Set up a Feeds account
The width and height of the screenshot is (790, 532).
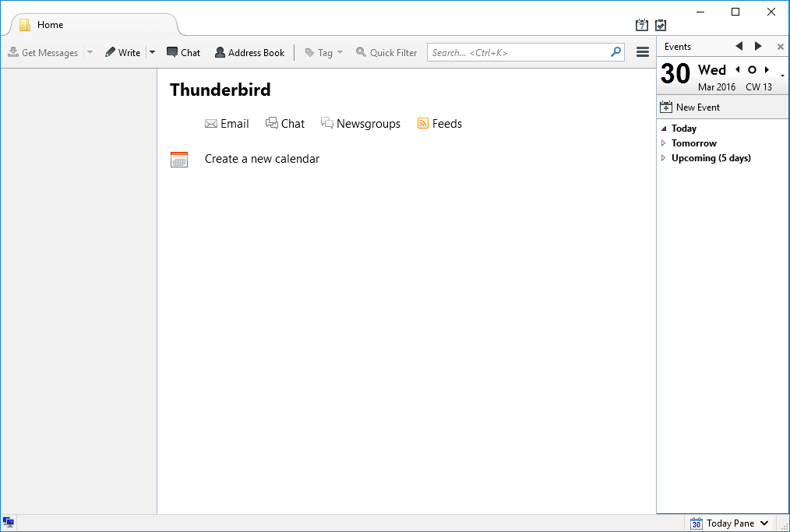pos(439,123)
